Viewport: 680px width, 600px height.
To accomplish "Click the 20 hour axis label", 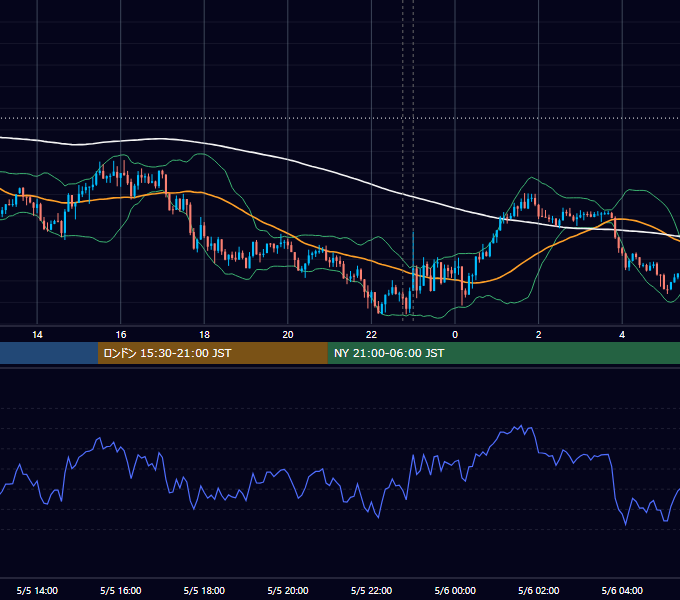I will click(x=288, y=335).
